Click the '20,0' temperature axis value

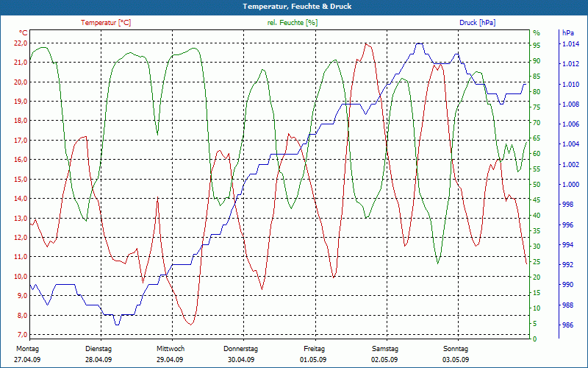[x=21, y=82]
